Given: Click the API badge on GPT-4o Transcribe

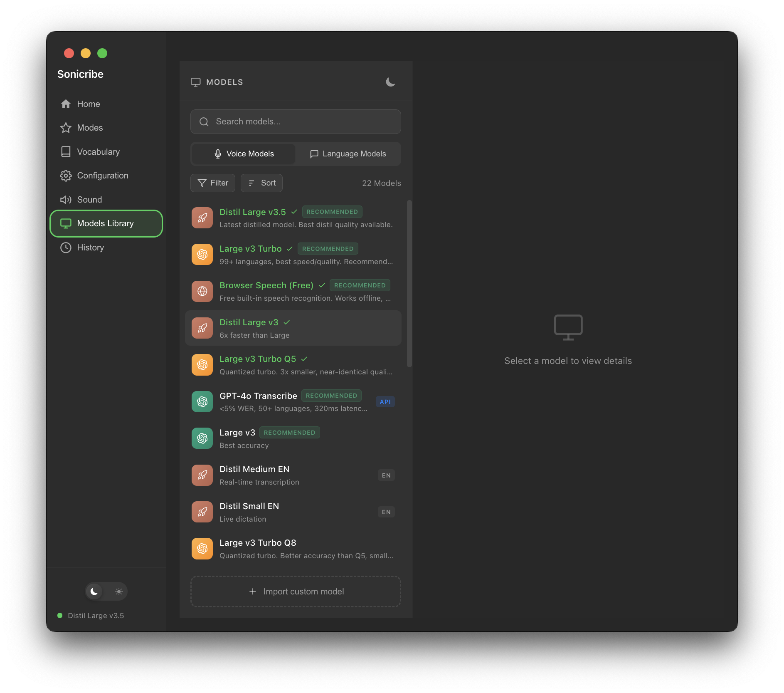Looking at the screenshot, I should pyautogui.click(x=385, y=402).
